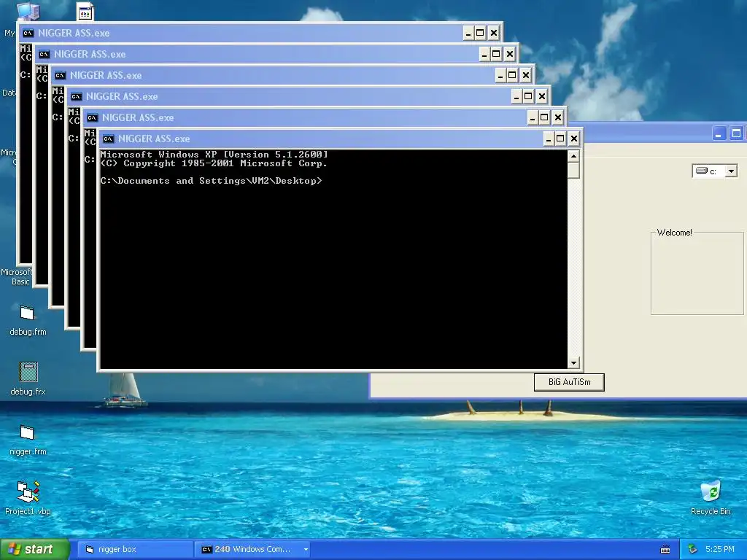The height and width of the screenshot is (560, 747).
Task: Maximize the frontmost command prompt window
Action: [x=560, y=139]
